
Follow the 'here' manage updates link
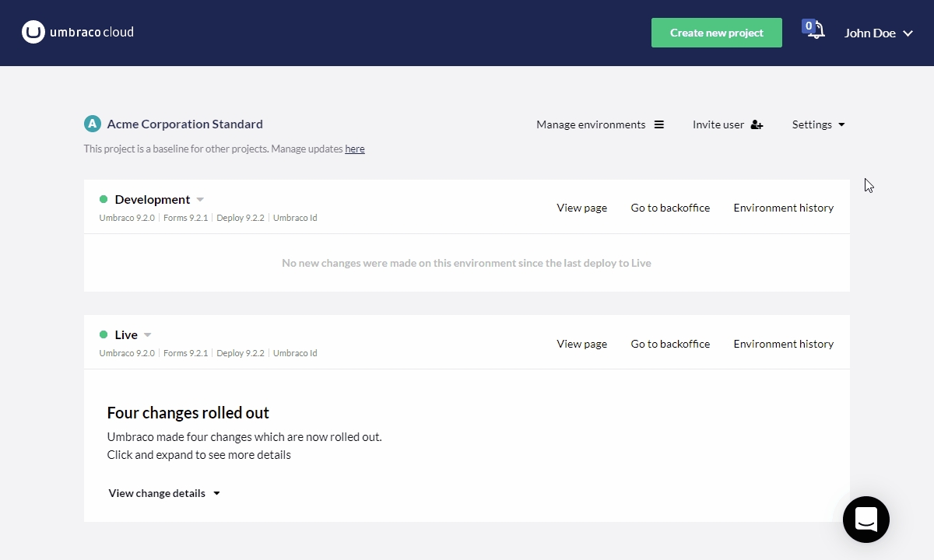click(x=355, y=149)
